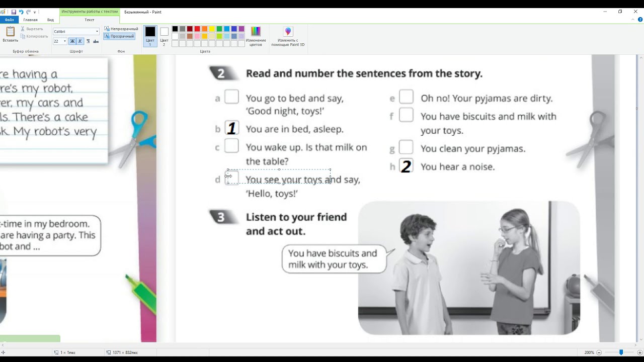The width and height of the screenshot is (644, 362).
Task: Toggle bold Ж formatting
Action: (72, 41)
